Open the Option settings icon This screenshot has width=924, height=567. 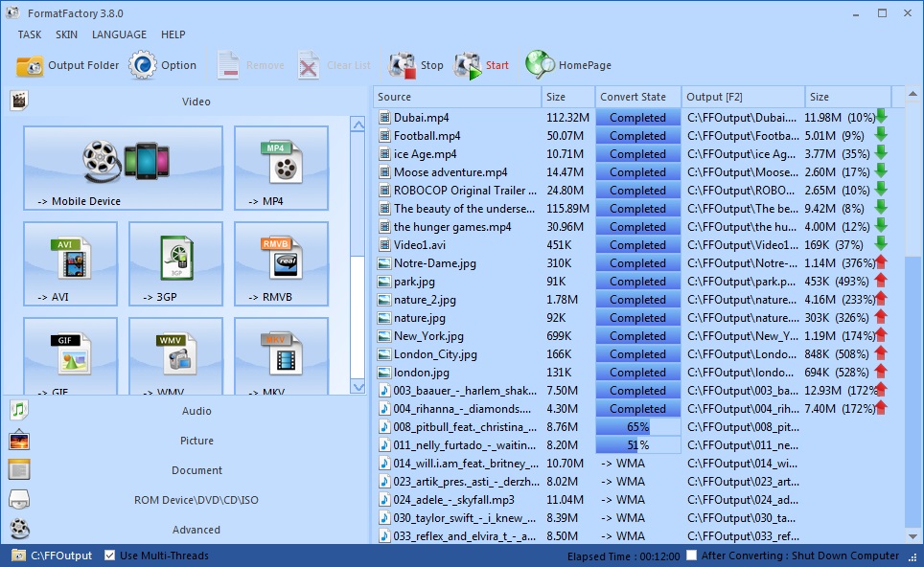pos(143,65)
